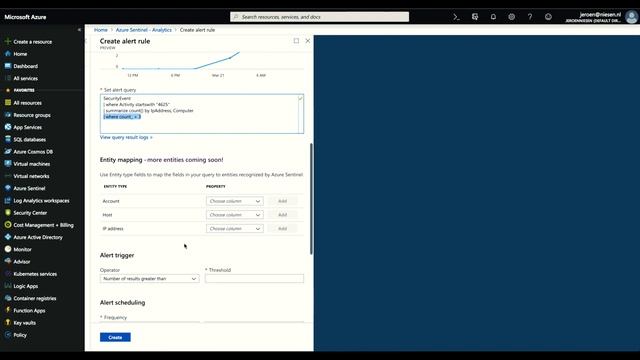Open the help question mark icon

[530, 17]
